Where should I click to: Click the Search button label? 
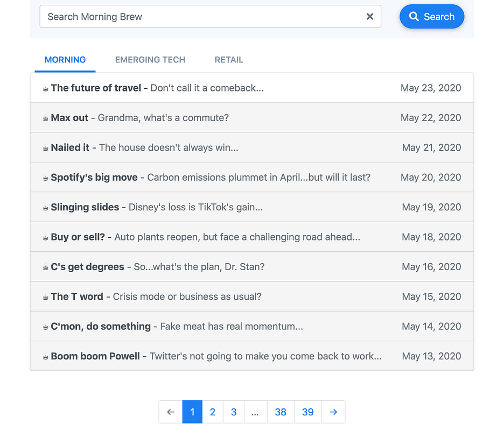439,16
